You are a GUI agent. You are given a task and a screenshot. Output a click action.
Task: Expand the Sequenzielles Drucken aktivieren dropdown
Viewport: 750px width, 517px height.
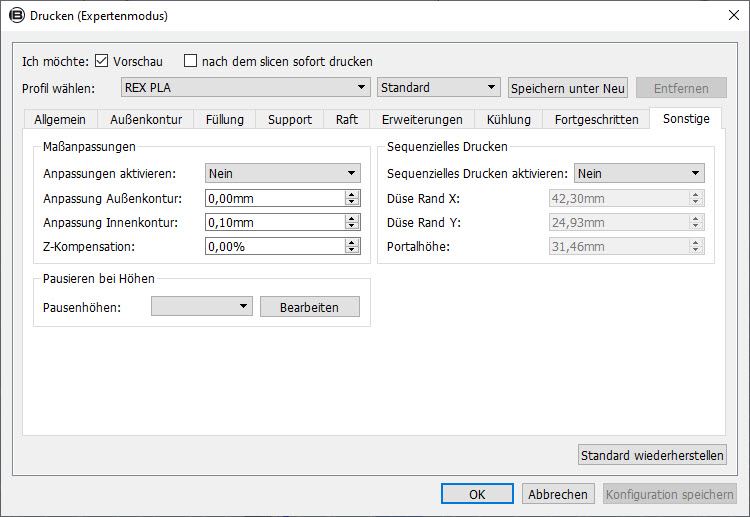click(x=640, y=173)
